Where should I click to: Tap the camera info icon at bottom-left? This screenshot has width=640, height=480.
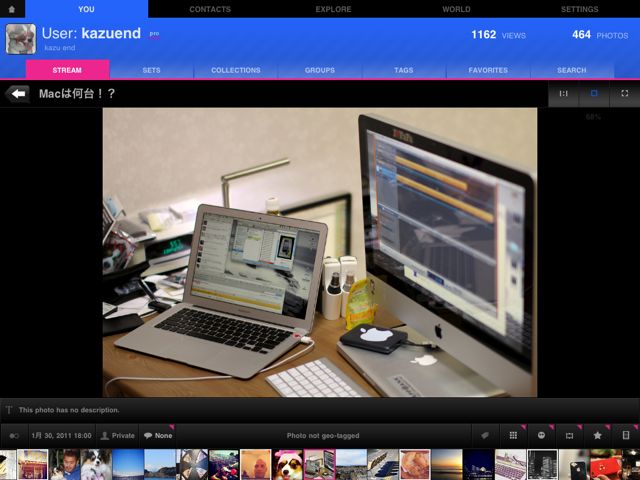(14, 436)
